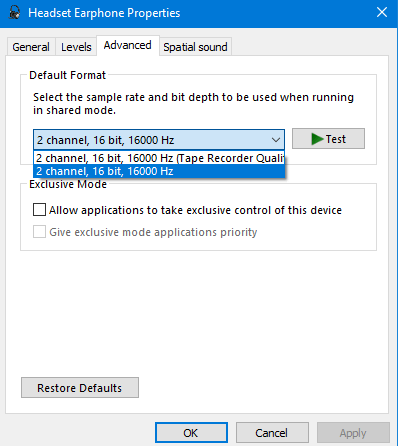The height and width of the screenshot is (446, 398).
Task: Go to the Spatial sound tab
Action: click(x=195, y=47)
